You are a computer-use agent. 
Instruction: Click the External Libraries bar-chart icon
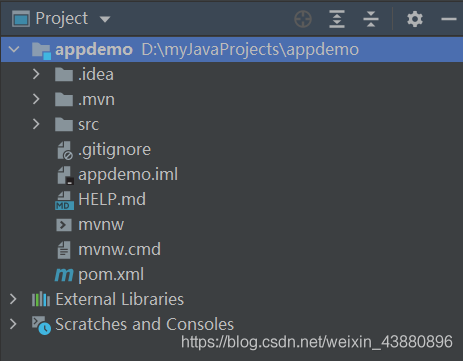click(x=41, y=299)
